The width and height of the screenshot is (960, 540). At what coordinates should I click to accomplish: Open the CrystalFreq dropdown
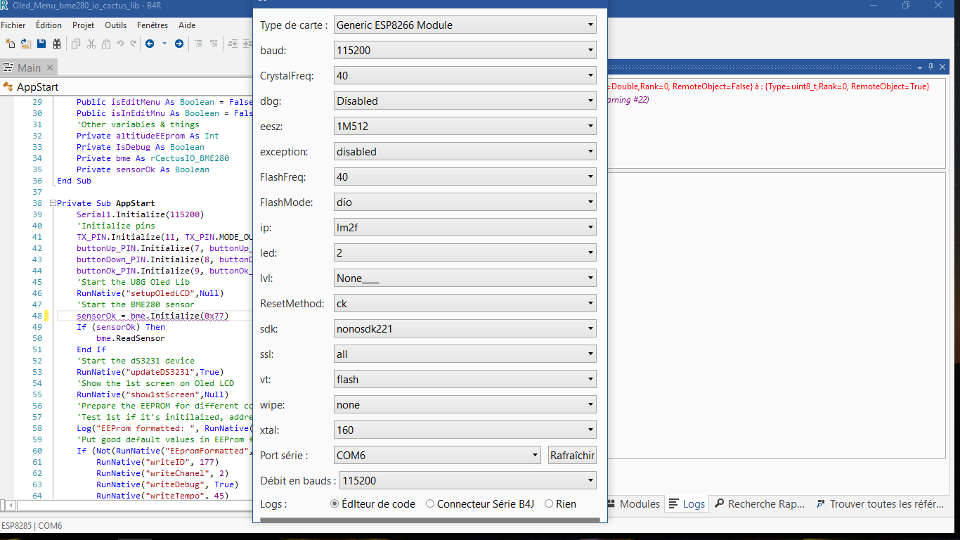pos(465,76)
